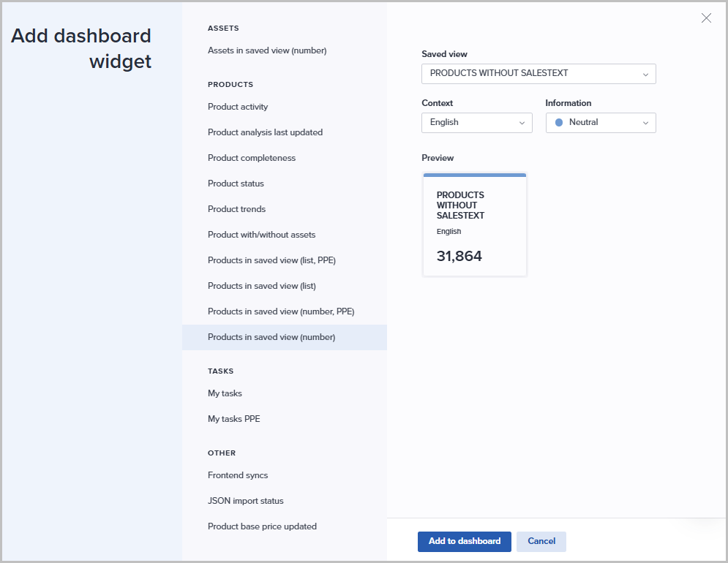The image size is (728, 563).
Task: Select JSON import status widget
Action: [245, 501]
